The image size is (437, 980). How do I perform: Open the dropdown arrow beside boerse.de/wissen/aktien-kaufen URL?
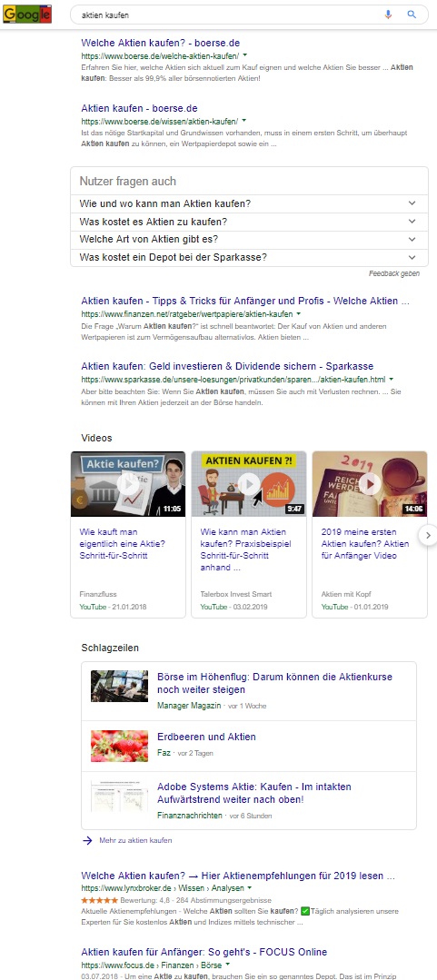[x=243, y=121]
